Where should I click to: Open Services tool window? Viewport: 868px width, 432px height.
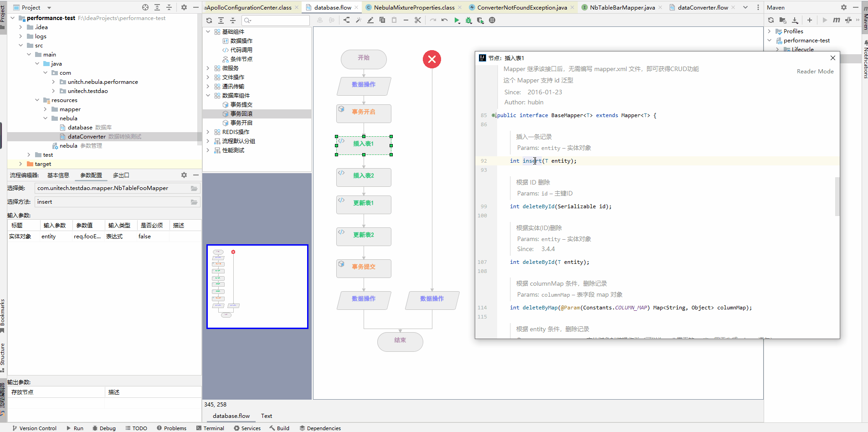point(247,428)
